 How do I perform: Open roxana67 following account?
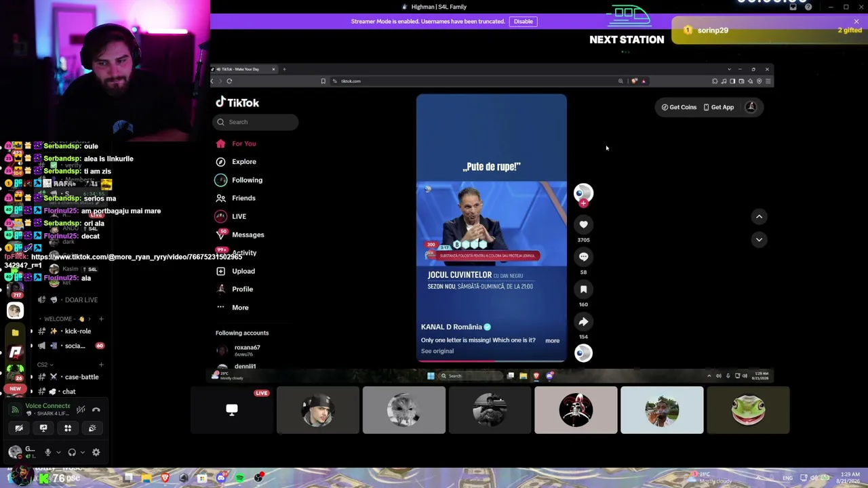pyautogui.click(x=247, y=350)
